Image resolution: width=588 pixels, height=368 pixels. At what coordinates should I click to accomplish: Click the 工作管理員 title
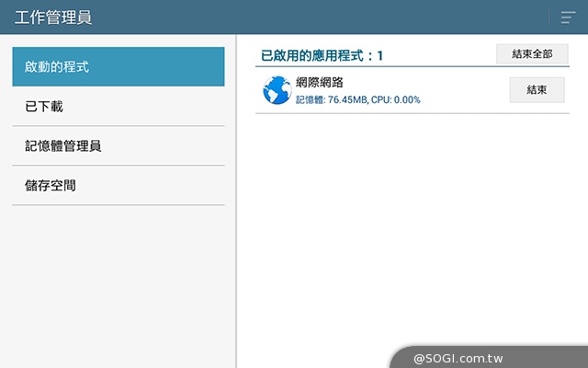(53, 17)
